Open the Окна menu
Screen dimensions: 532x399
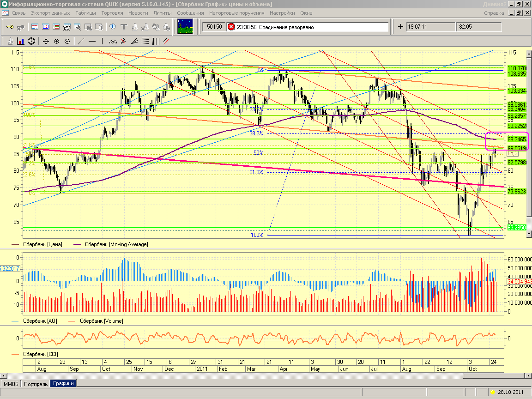click(306, 13)
